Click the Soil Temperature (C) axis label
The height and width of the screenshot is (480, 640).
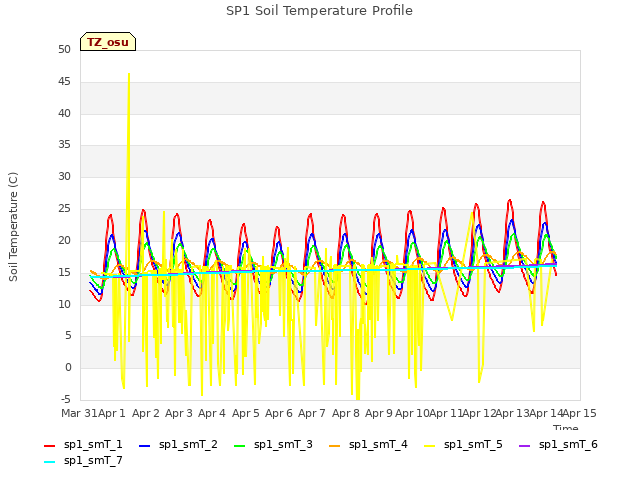point(13,227)
